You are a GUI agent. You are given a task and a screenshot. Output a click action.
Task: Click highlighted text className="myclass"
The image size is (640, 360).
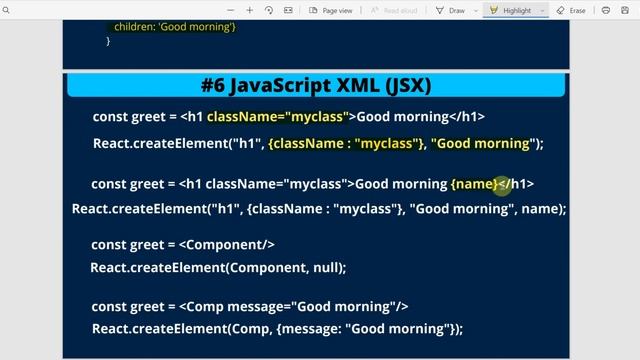pos(278,117)
